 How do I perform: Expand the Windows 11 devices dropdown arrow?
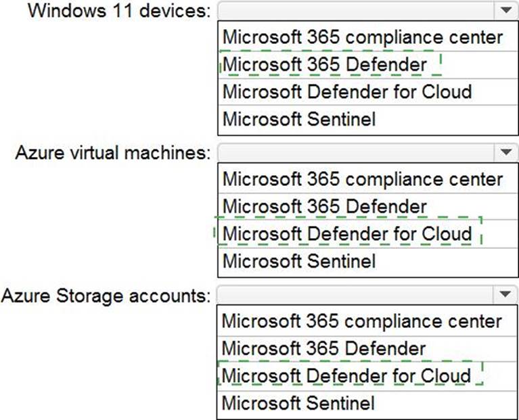coord(505,11)
